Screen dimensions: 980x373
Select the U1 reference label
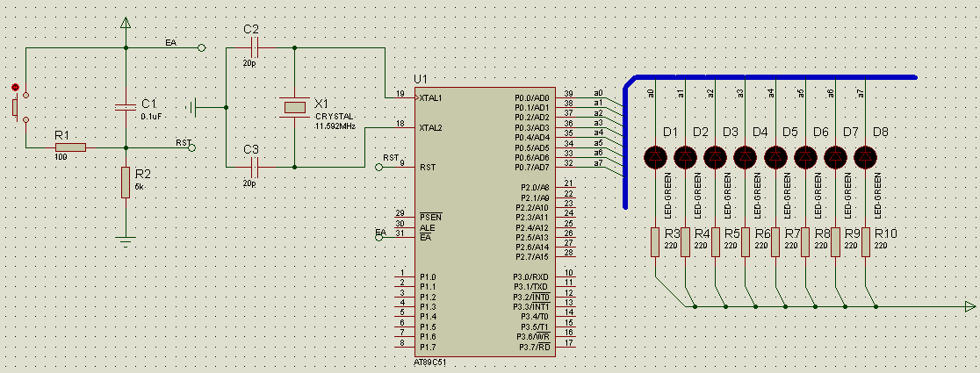pos(422,78)
